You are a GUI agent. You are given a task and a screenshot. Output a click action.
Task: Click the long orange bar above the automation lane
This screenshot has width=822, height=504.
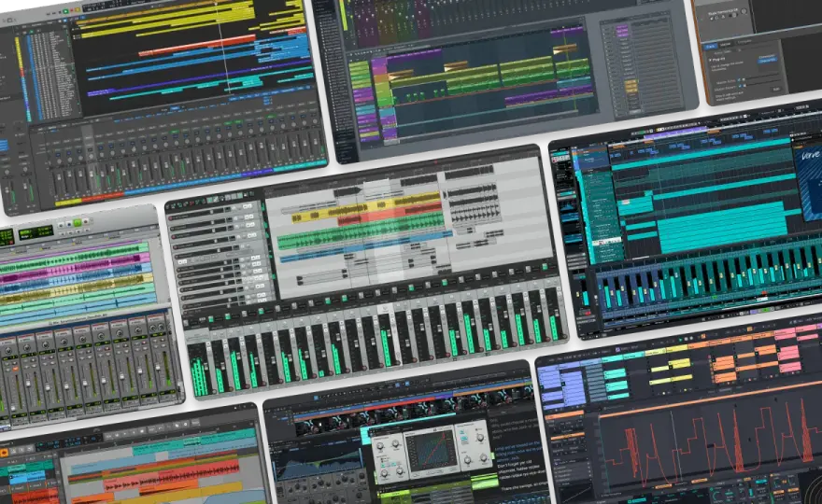(x=709, y=399)
